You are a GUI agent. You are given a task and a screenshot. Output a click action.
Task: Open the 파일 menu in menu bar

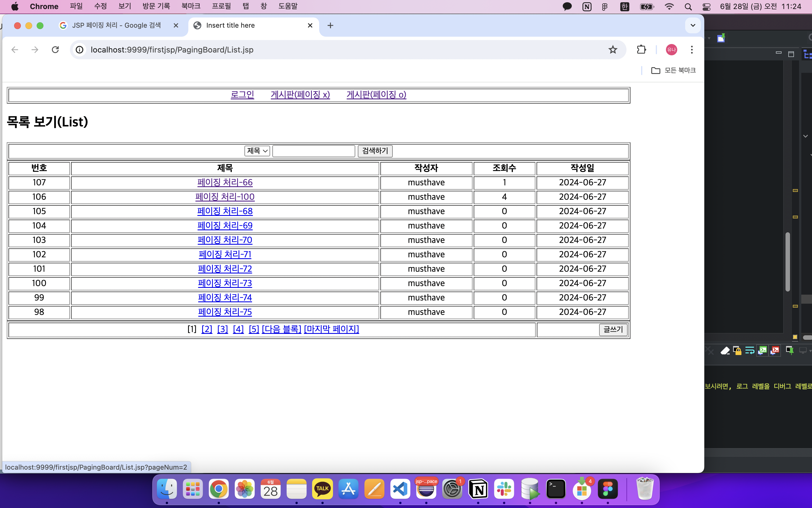click(76, 6)
